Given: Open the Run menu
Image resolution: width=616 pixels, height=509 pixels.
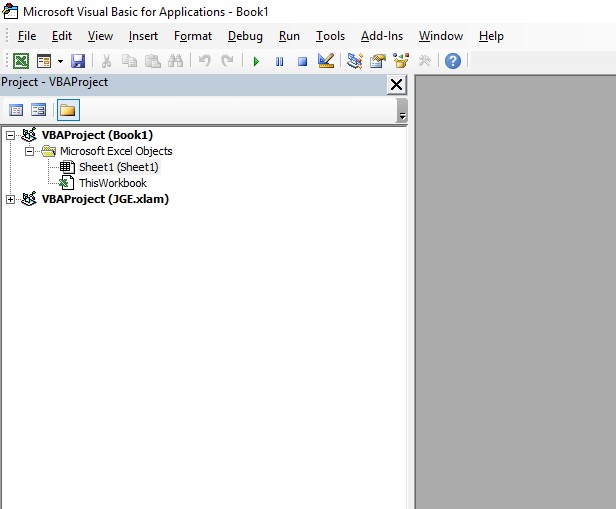Looking at the screenshot, I should (x=289, y=36).
